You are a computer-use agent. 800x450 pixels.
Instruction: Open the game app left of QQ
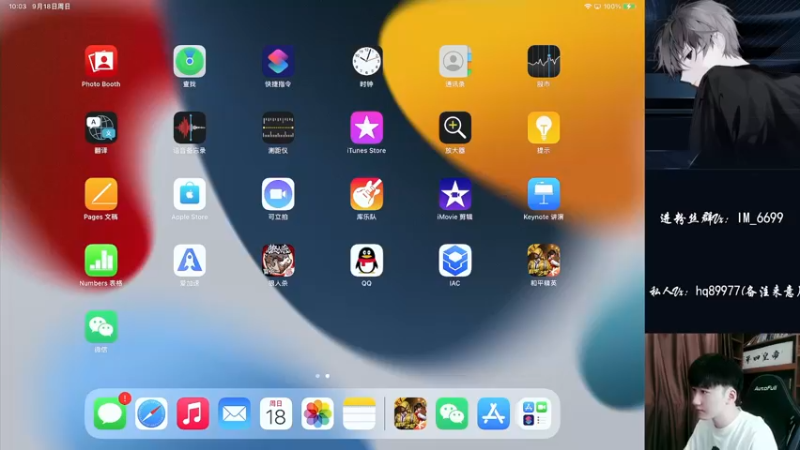[x=278, y=260]
